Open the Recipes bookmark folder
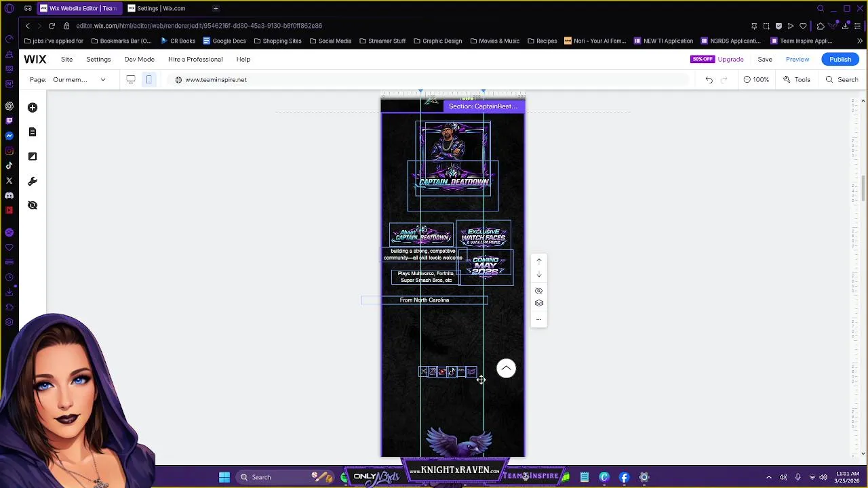 [542, 41]
